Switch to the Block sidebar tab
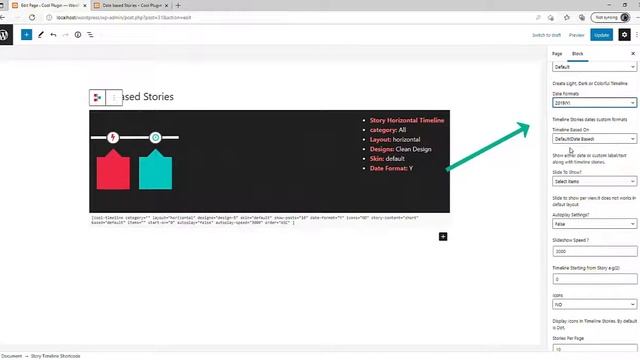 click(x=578, y=54)
